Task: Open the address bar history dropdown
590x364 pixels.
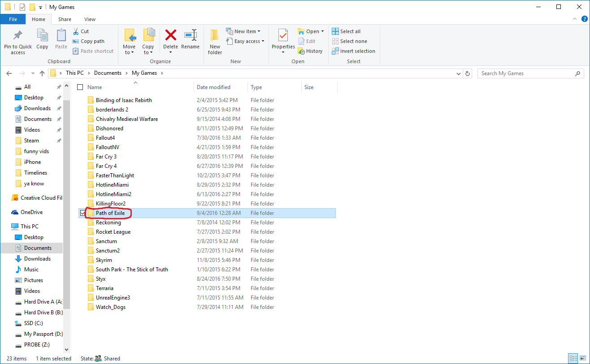Action: click(458, 73)
